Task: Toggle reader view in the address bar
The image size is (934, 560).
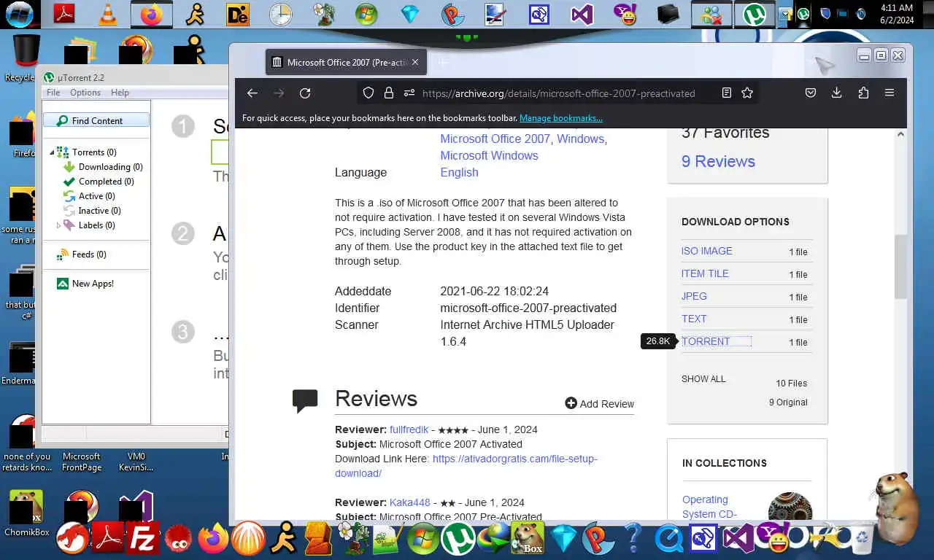Action: [x=727, y=93]
